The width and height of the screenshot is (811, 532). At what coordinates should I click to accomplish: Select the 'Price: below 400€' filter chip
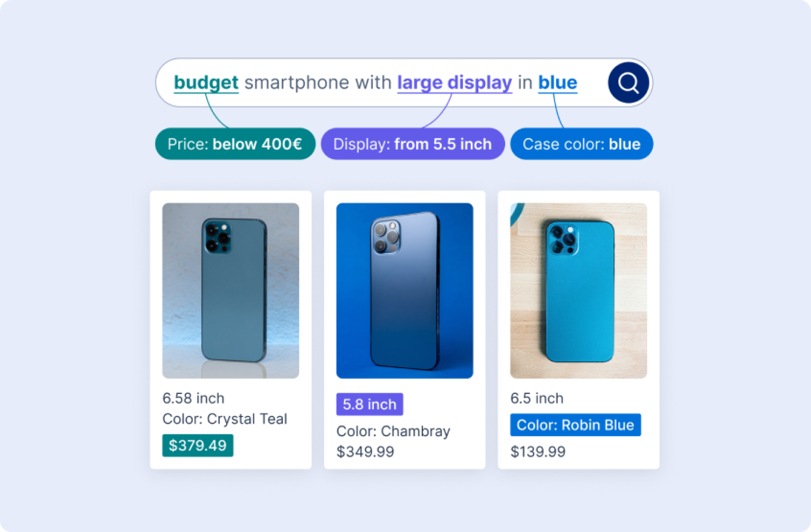(x=235, y=144)
